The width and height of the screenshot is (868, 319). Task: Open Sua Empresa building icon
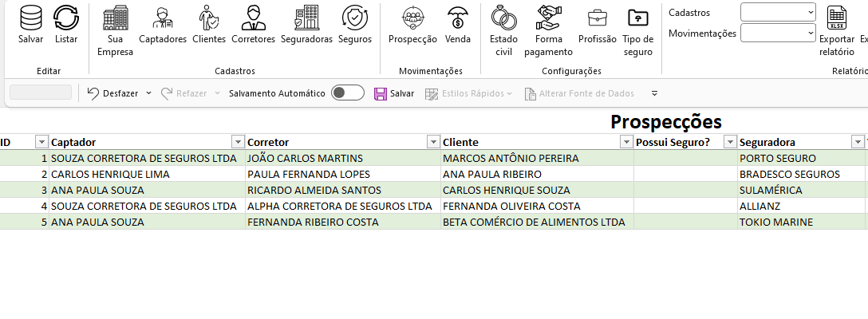click(115, 18)
